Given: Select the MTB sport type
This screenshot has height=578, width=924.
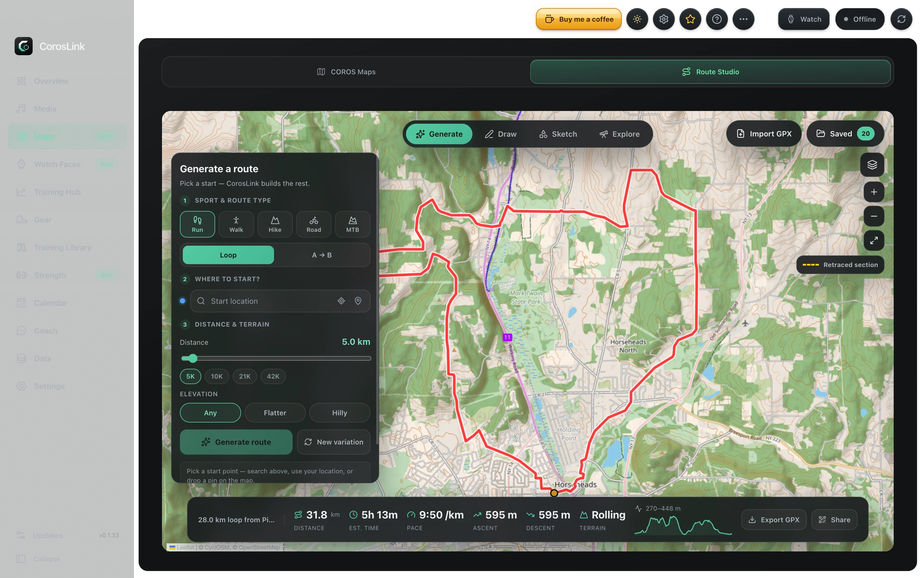Looking at the screenshot, I should coord(352,224).
